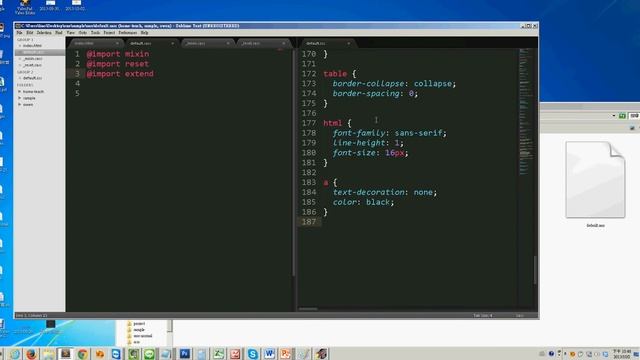This screenshot has width=640, height=360.
Task: Open Excel taskbar icon
Action: 218,354
